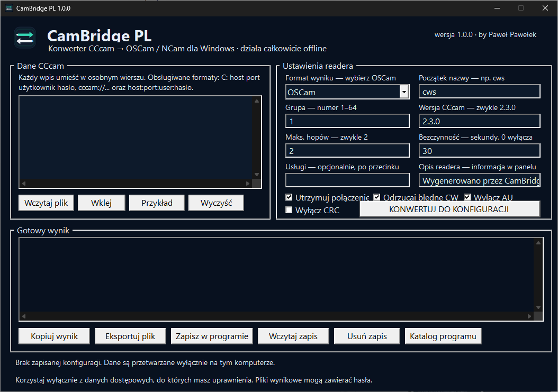Click the left arrow of Gotowy wynik scrollbar

[x=24, y=316]
